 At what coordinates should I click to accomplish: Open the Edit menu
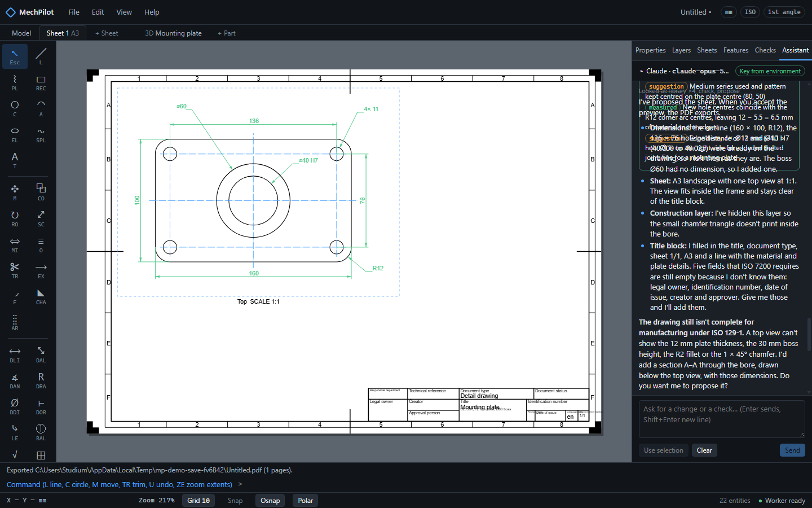(98, 12)
